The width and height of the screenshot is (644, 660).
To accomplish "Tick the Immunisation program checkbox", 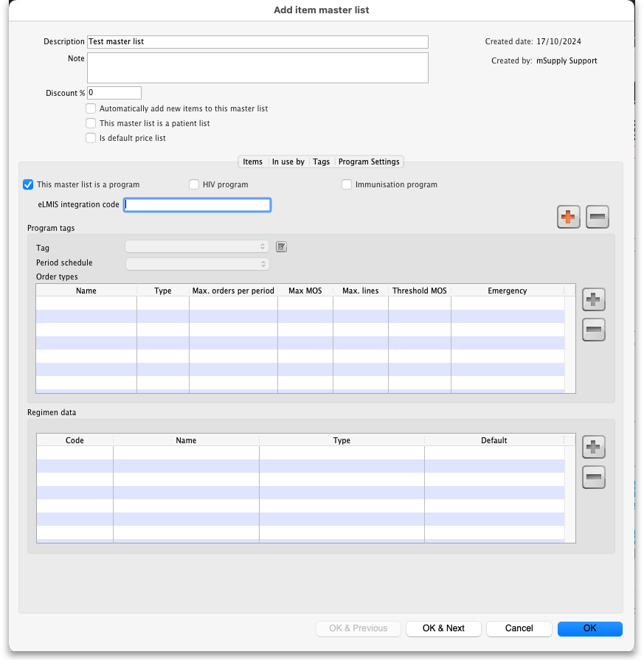I will click(x=347, y=184).
